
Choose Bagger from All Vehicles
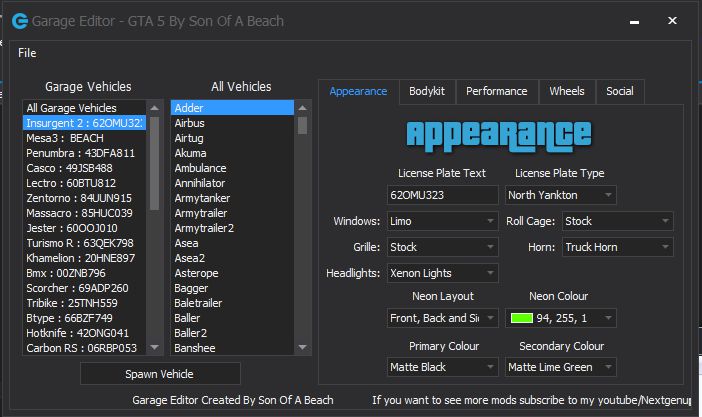232,288
